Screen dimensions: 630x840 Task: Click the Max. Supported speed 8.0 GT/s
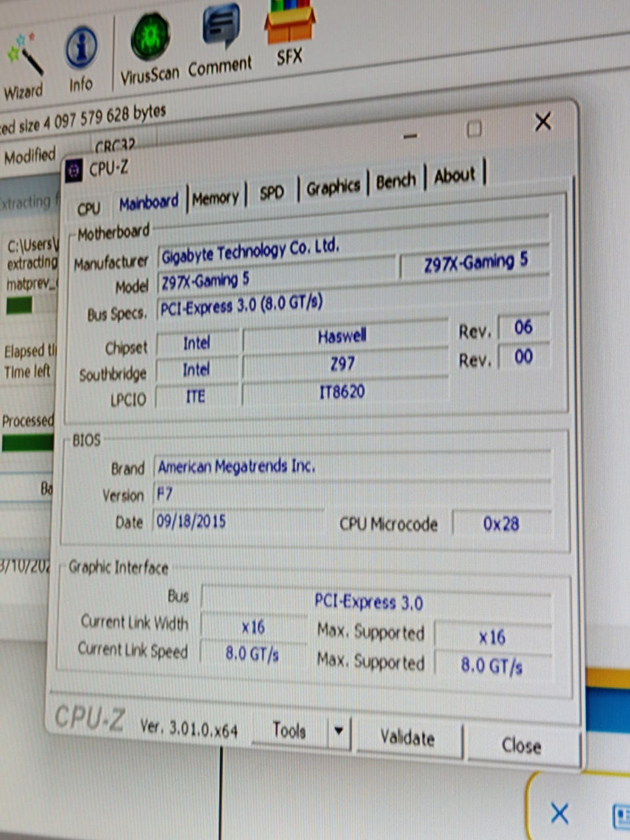(492, 665)
